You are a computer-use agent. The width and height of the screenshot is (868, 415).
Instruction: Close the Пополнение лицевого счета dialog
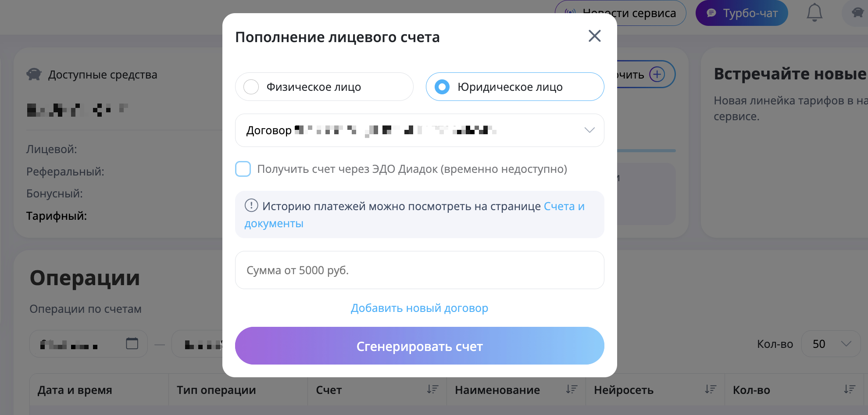point(594,36)
